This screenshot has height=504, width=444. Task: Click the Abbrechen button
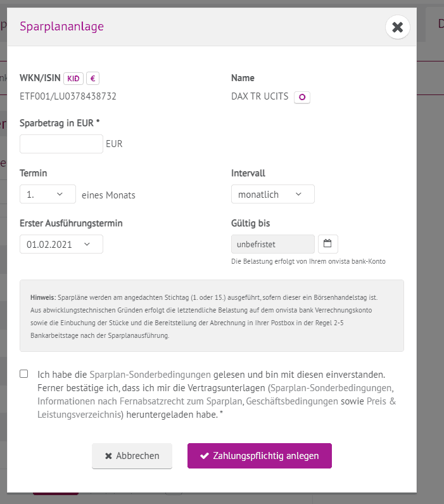(132, 456)
